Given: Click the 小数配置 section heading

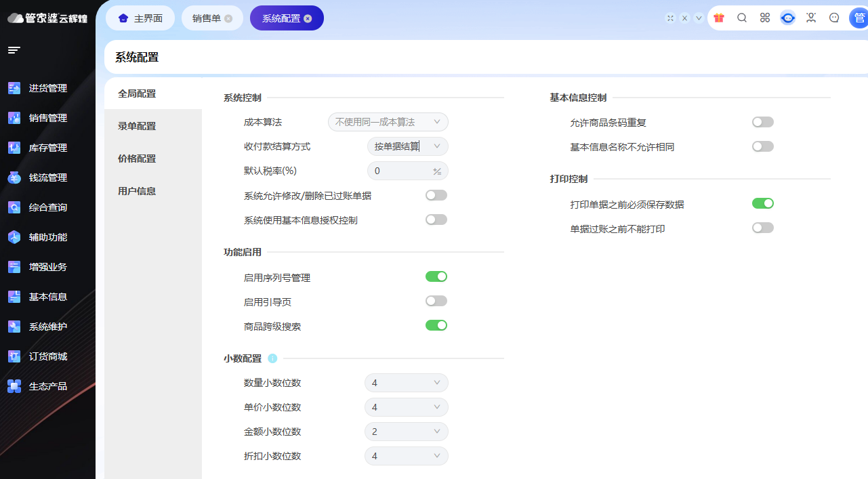Looking at the screenshot, I should click(243, 358).
